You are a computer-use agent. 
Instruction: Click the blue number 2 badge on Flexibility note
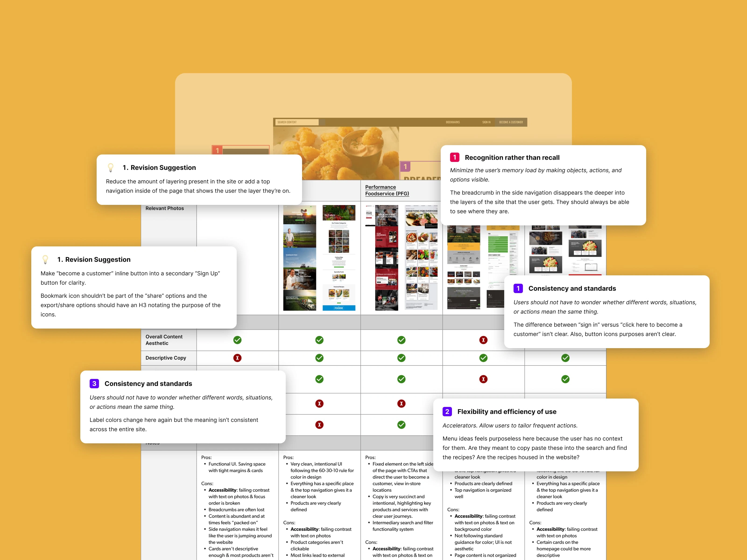445,411
